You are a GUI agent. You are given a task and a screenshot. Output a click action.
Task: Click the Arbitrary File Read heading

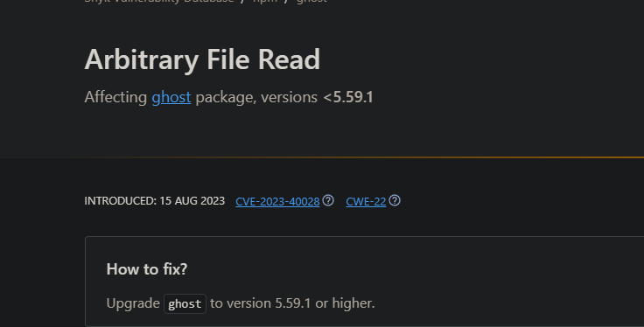pos(202,60)
